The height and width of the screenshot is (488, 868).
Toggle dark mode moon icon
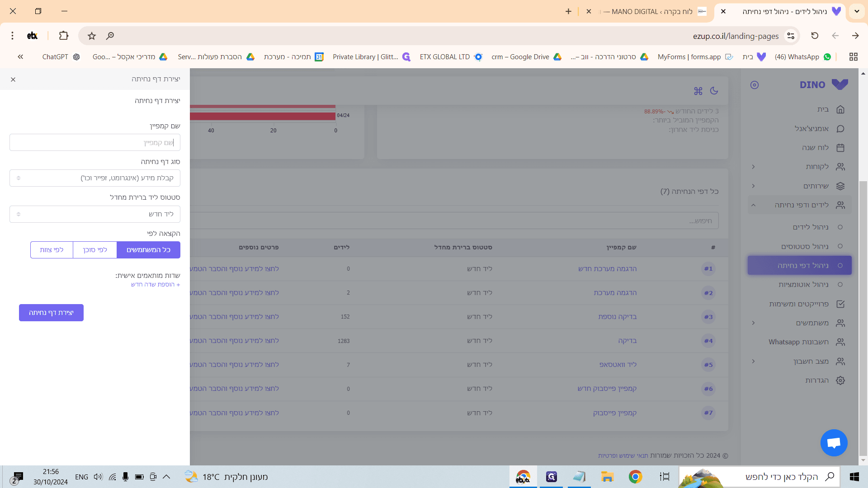click(x=714, y=91)
